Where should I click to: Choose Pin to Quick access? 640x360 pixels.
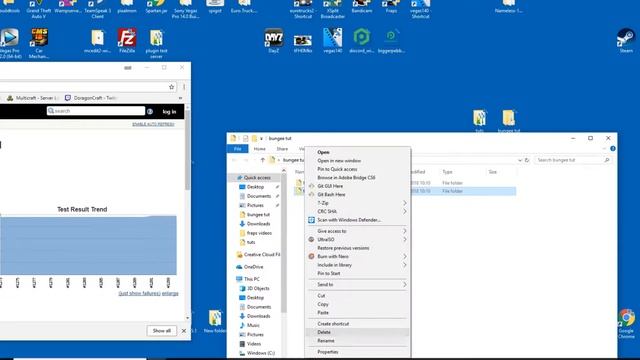coord(337,169)
